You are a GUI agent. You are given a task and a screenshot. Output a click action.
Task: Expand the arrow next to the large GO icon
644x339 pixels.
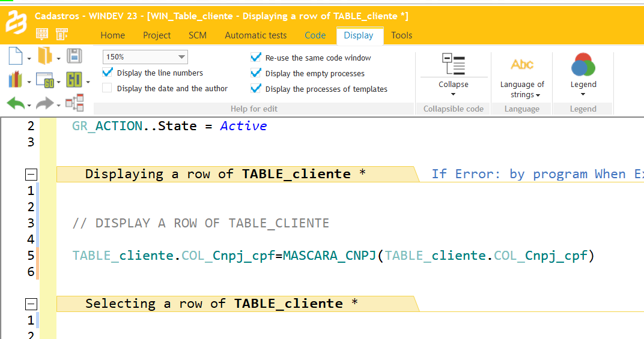click(88, 82)
